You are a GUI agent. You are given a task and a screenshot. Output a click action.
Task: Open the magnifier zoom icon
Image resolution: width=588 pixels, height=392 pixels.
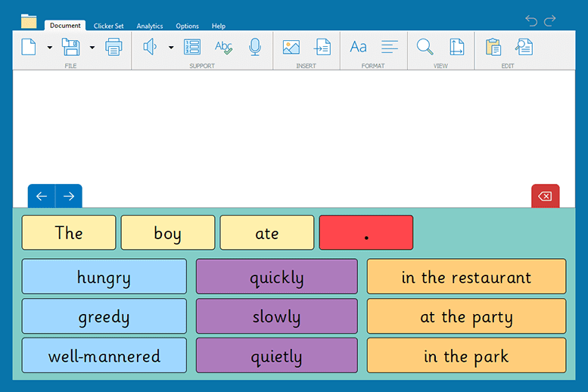point(425,47)
